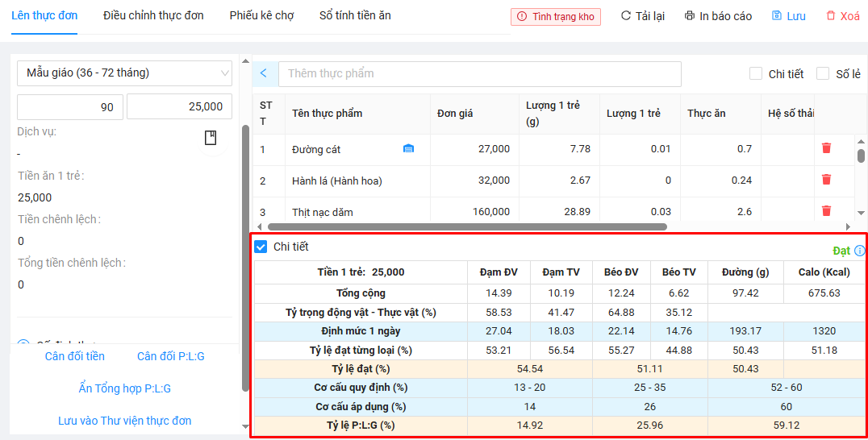Open the Tình trạng kho status
Image resolution: width=868 pixels, height=440 pixels.
tap(556, 16)
